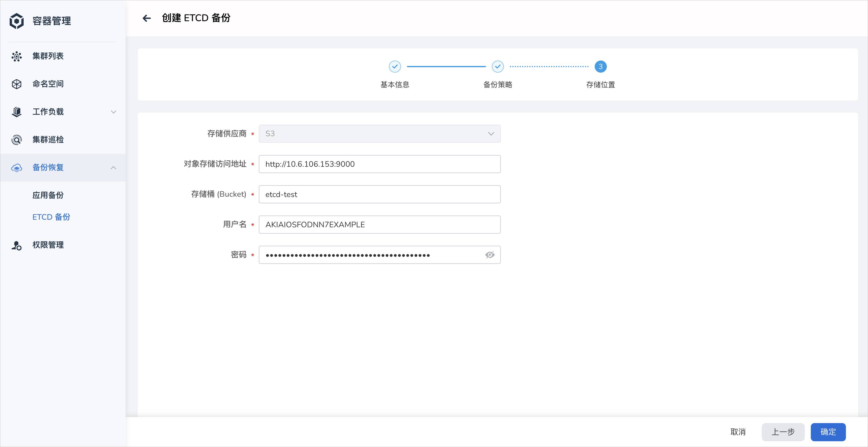
Task: Open 命名空间 in the sidebar
Action: 63,84
